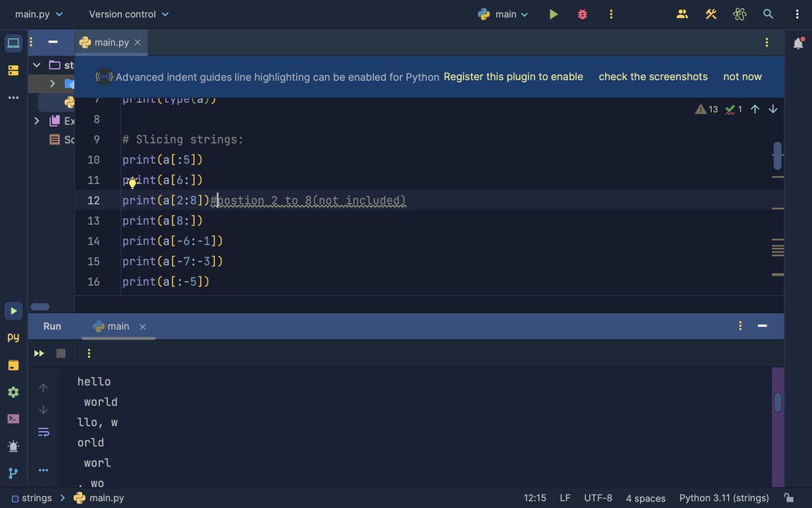The width and height of the screenshot is (812, 508).
Task: Run main with the green play icon
Action: click(x=554, y=14)
